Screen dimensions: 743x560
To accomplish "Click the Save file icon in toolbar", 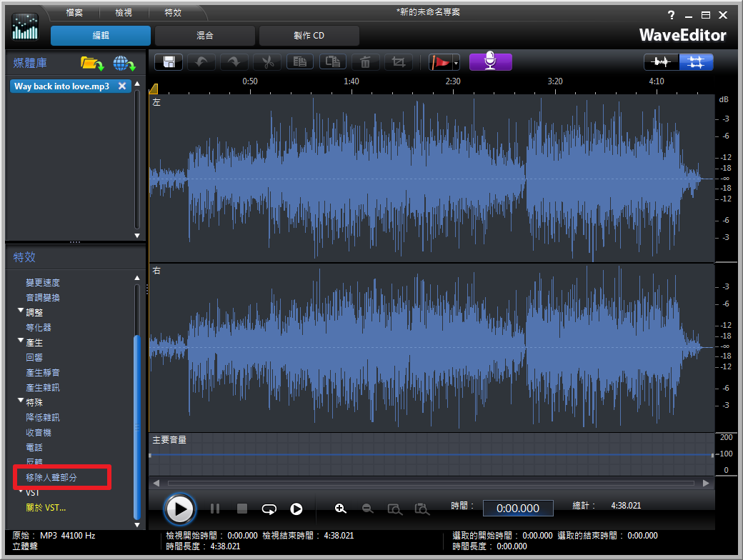I will pos(169,62).
